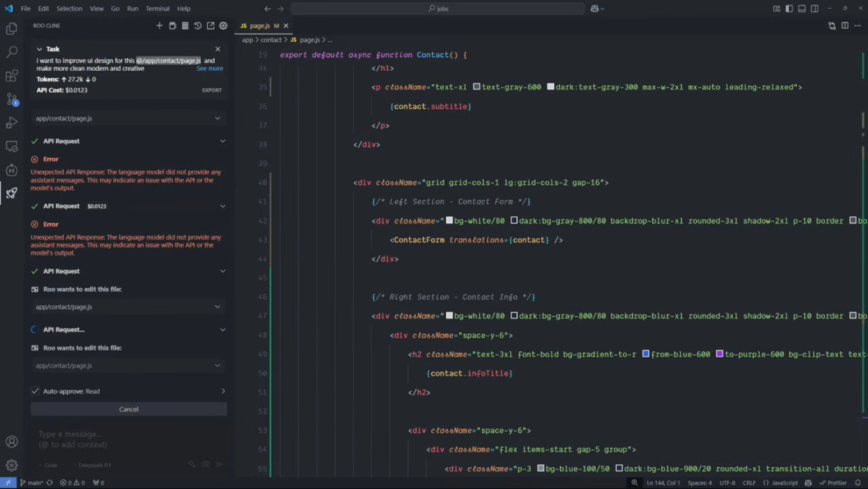Viewport: 868px width, 489px height.
Task: Go forward with the right arrow
Action: coord(280,9)
